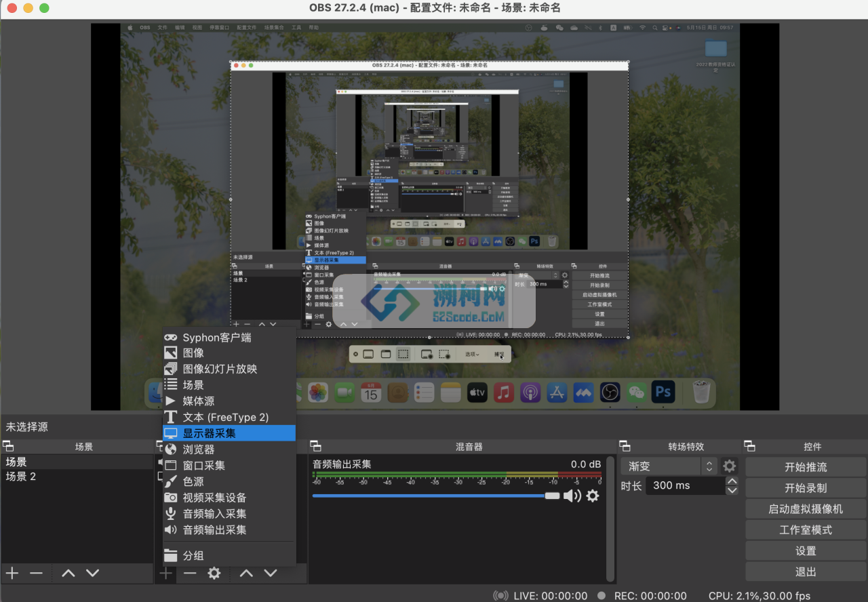Add a new scene with the plus icon
The height and width of the screenshot is (602, 868).
tap(12, 574)
